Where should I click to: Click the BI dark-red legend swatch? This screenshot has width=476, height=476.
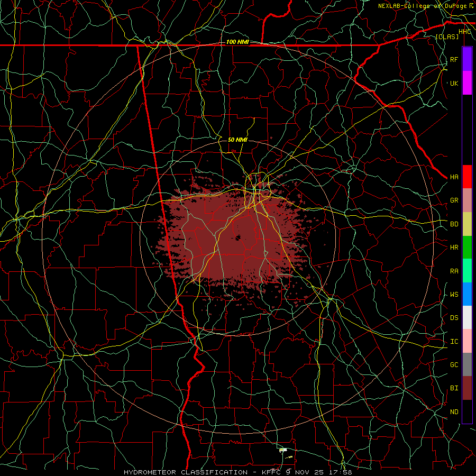pyautogui.click(x=467, y=388)
